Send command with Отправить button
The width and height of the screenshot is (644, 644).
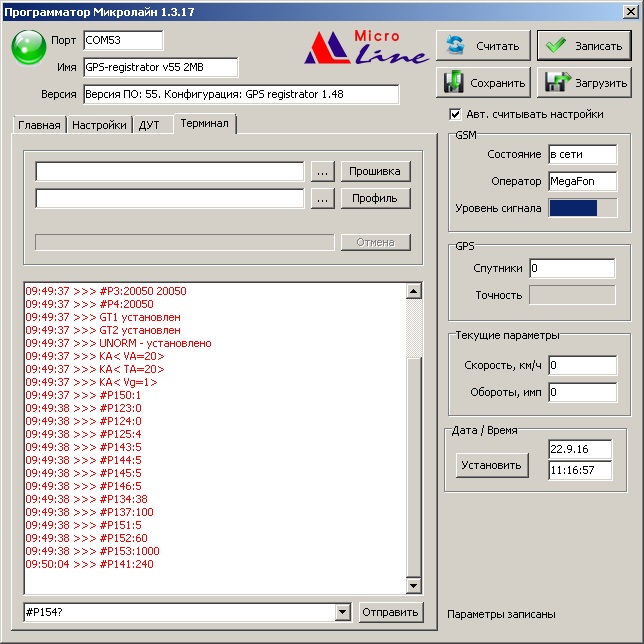pos(390,612)
